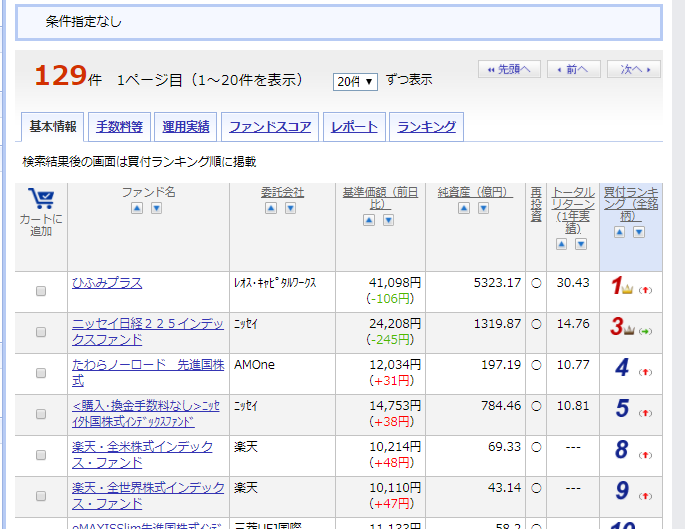
Task: Click the red trend arrow beside rank 5
Action: [645, 413]
